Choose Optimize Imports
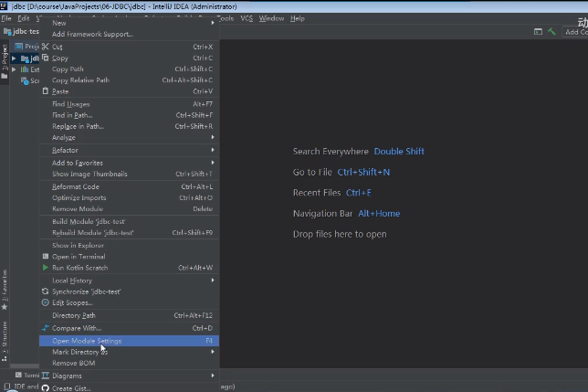Viewport: 588px width, 392px height. point(130,197)
